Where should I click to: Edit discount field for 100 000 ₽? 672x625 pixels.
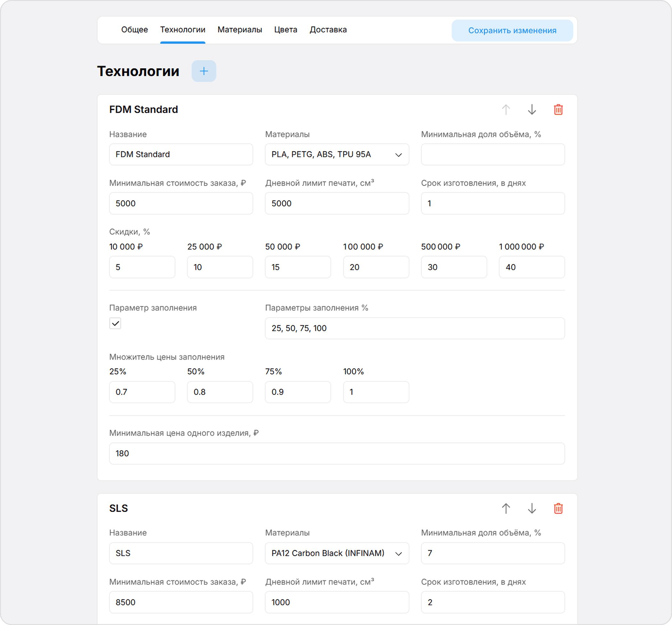376,267
